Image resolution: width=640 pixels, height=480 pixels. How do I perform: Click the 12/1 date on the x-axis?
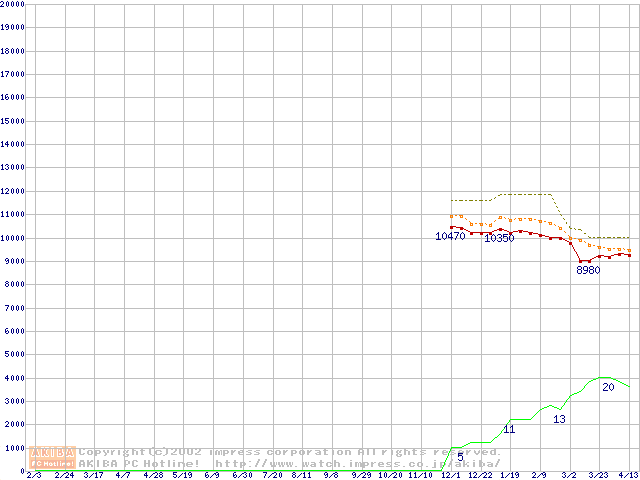(450, 475)
